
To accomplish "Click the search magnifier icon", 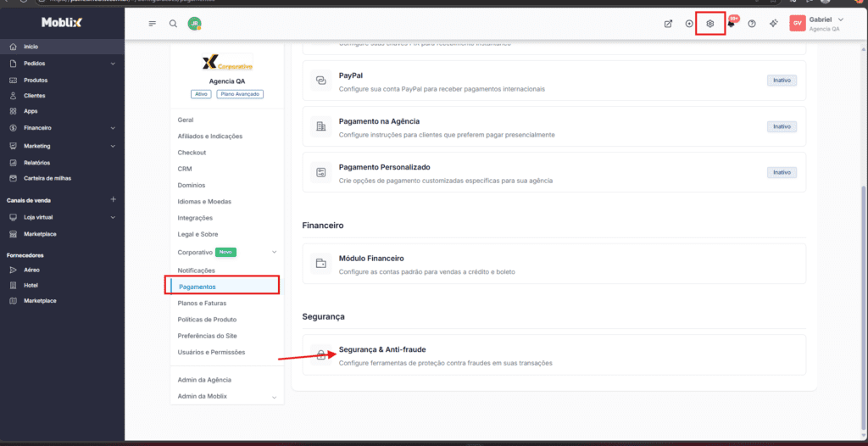I will 173,24.
